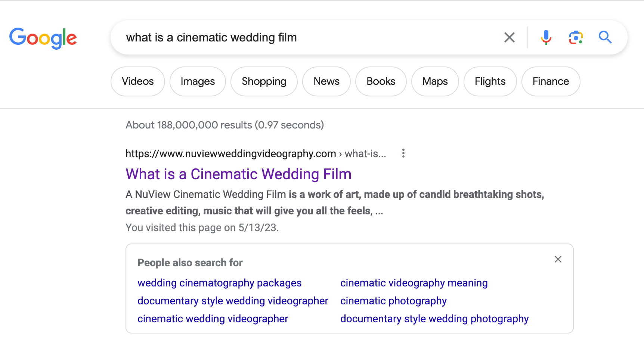Click the NuView Cinematic Wedding Film snippet text
Screen dimensions: 644x363
335,202
